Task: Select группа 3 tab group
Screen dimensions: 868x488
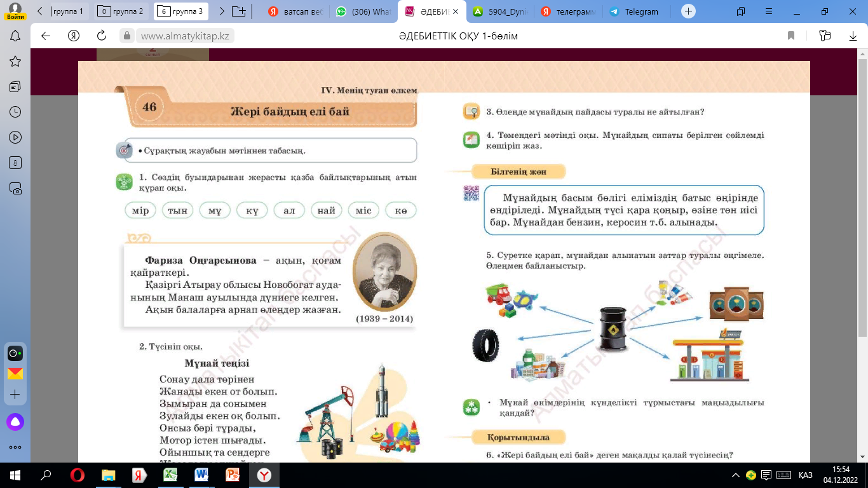Action: pos(181,11)
